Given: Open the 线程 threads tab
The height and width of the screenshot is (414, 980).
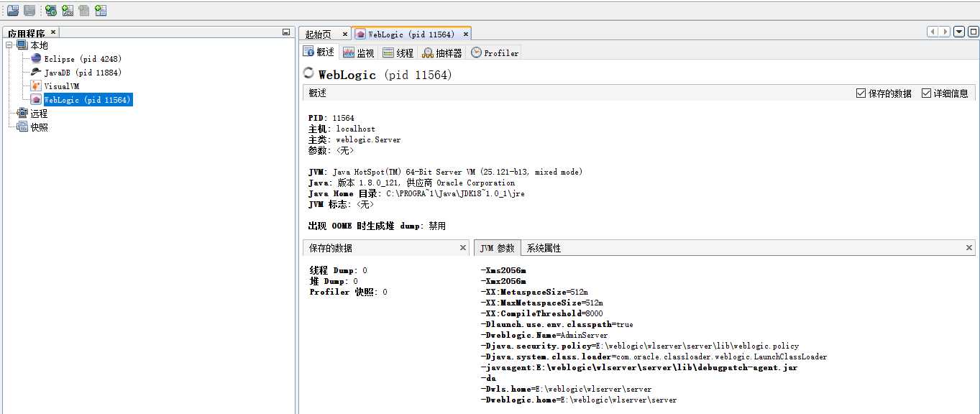Looking at the screenshot, I should tap(398, 52).
